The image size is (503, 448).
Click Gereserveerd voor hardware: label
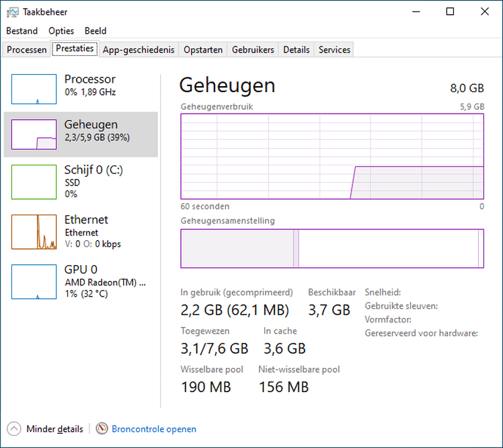coord(421,333)
